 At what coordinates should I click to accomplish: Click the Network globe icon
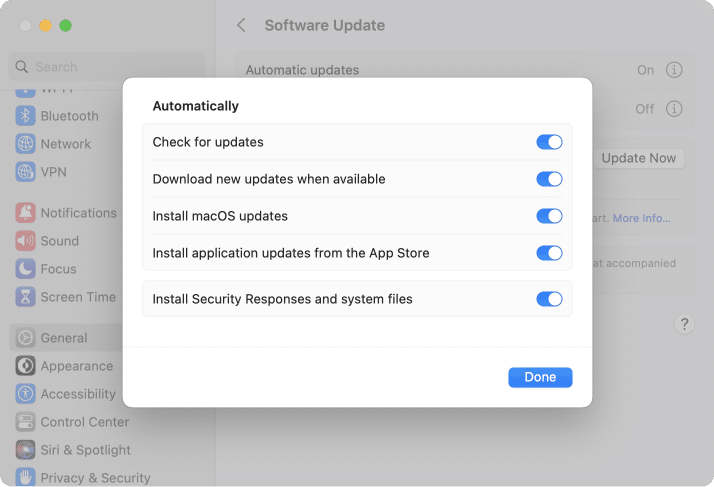pyautogui.click(x=26, y=144)
